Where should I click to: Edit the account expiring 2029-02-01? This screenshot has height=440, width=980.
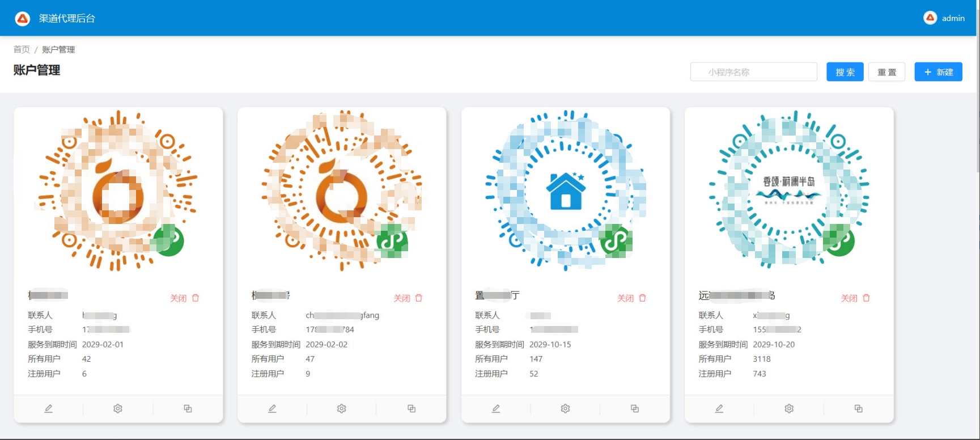tap(49, 409)
